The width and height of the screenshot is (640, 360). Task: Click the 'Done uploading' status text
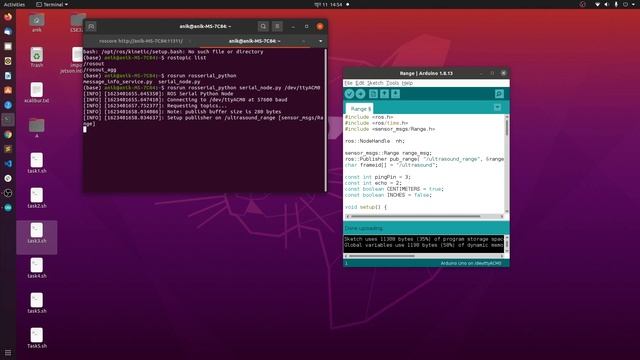click(x=363, y=228)
